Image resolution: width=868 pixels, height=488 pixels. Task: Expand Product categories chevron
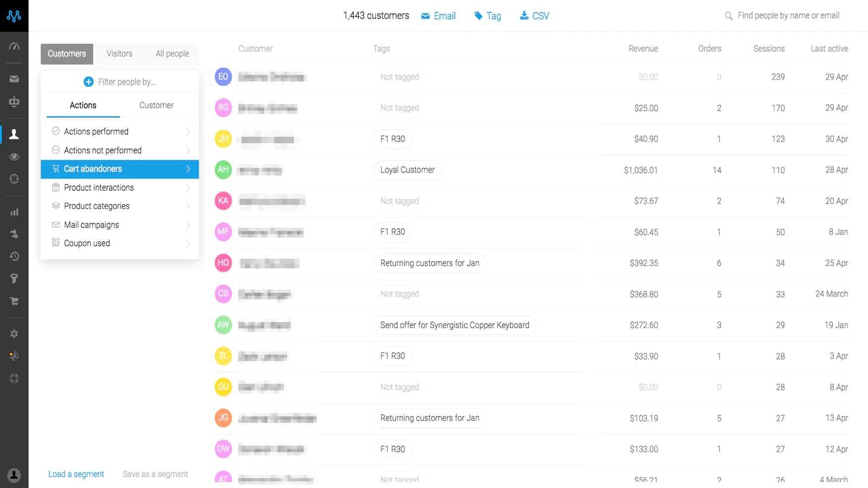coord(188,206)
